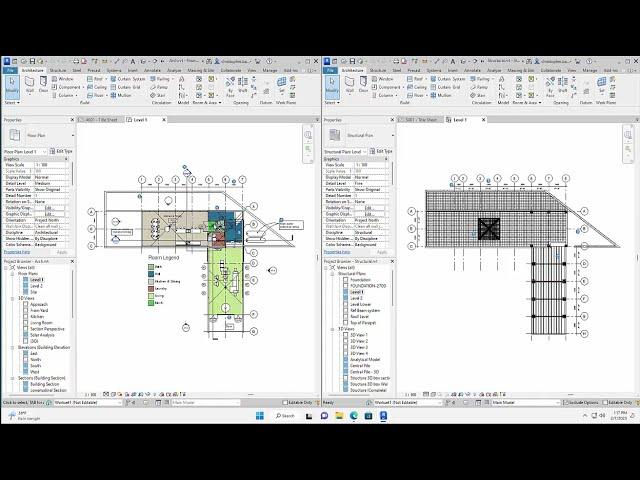Select Laundry swatch in Room Legend
This screenshot has height=480, width=640.
pyautogui.click(x=151, y=289)
